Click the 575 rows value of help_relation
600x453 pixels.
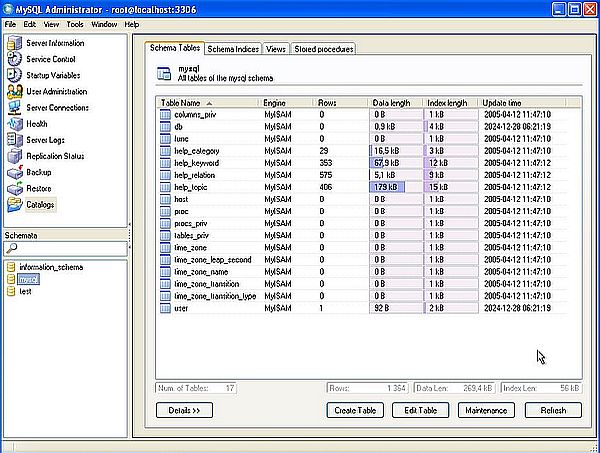326,175
